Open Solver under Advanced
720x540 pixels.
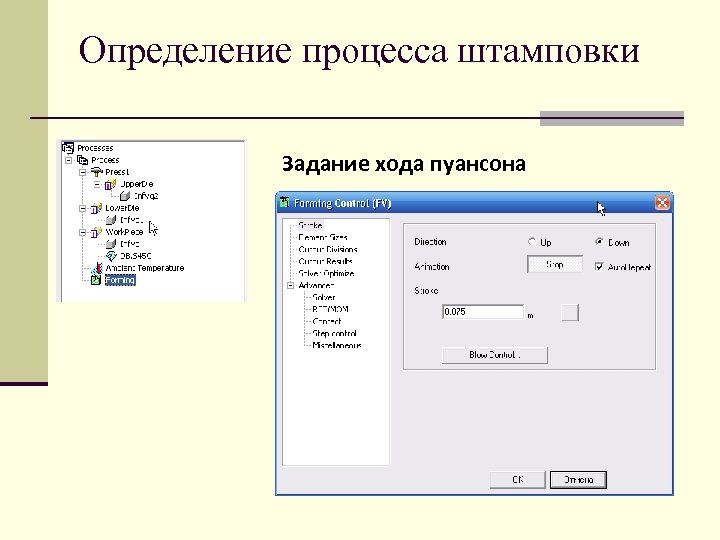click(x=324, y=297)
